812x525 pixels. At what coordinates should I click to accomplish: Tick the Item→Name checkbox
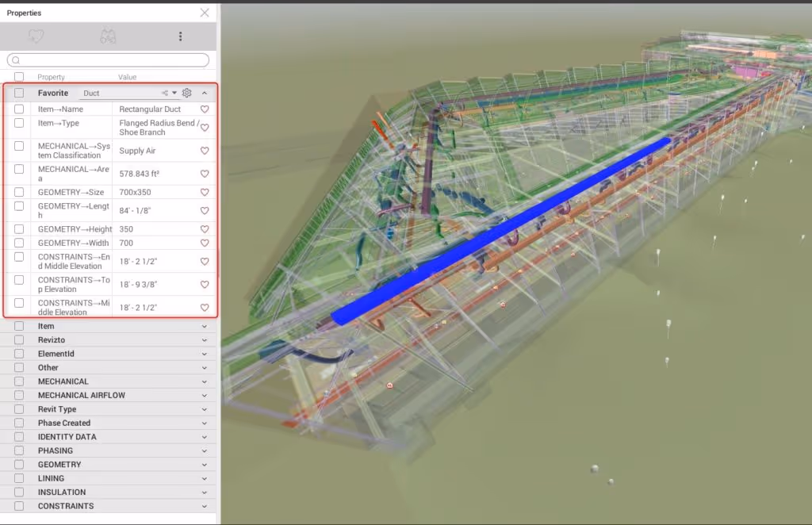point(19,109)
